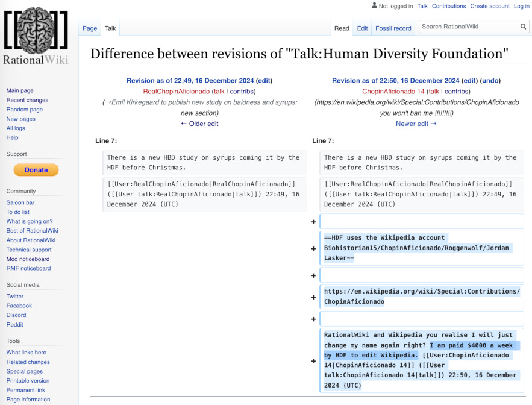Click the plus marker beside the heading diff line

pos(313,249)
